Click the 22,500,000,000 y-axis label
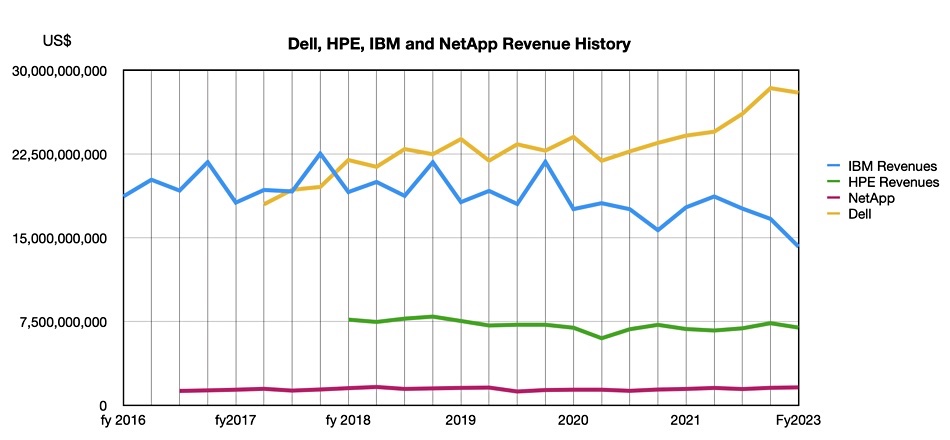This screenshot has width=950, height=440. click(x=60, y=155)
